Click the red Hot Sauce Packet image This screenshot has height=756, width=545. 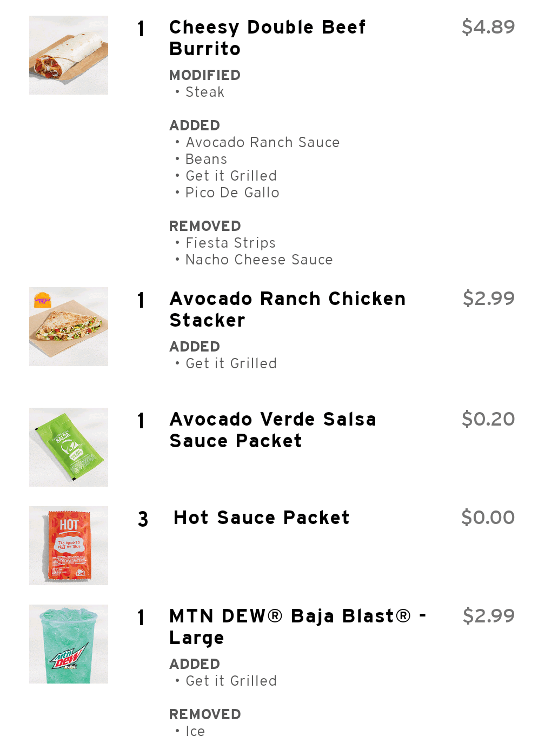pyautogui.click(x=69, y=546)
